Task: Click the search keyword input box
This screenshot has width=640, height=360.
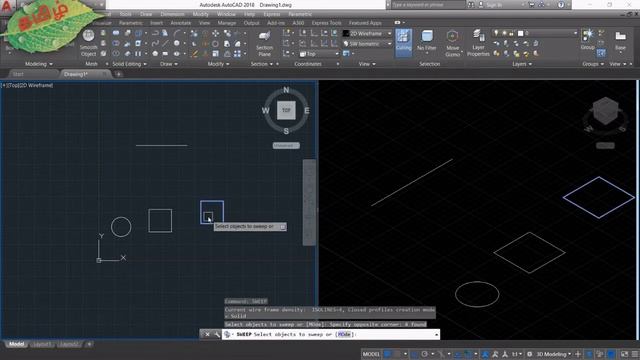Action: [428, 5]
